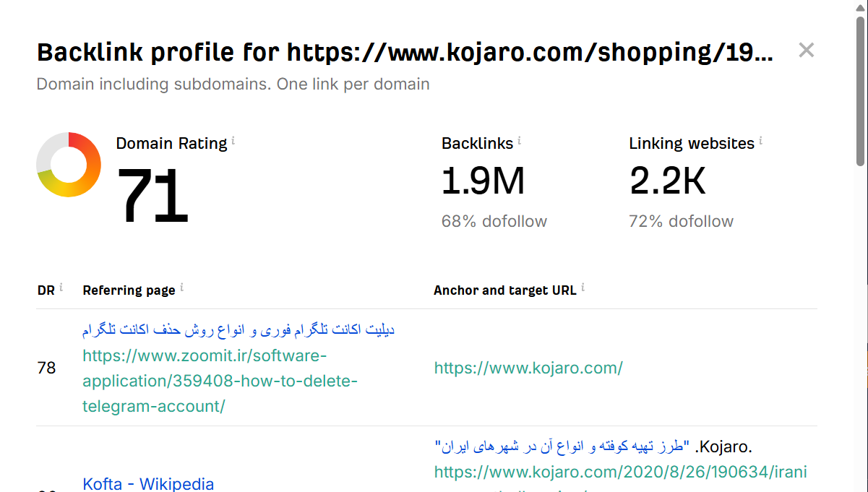Click the info icon beside Linking websites
The width and height of the screenshot is (868, 492).
coord(760,140)
